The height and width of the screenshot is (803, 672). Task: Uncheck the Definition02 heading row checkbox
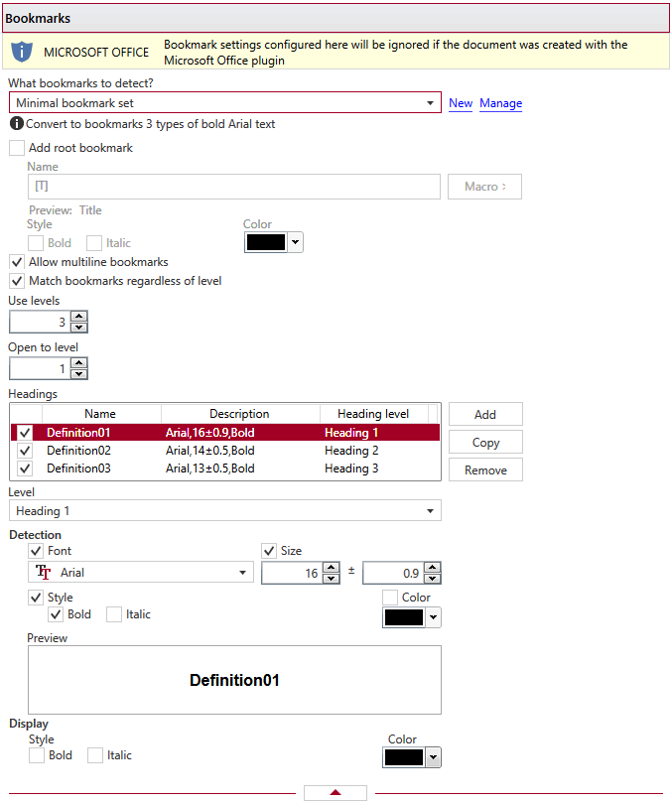click(x=25, y=451)
